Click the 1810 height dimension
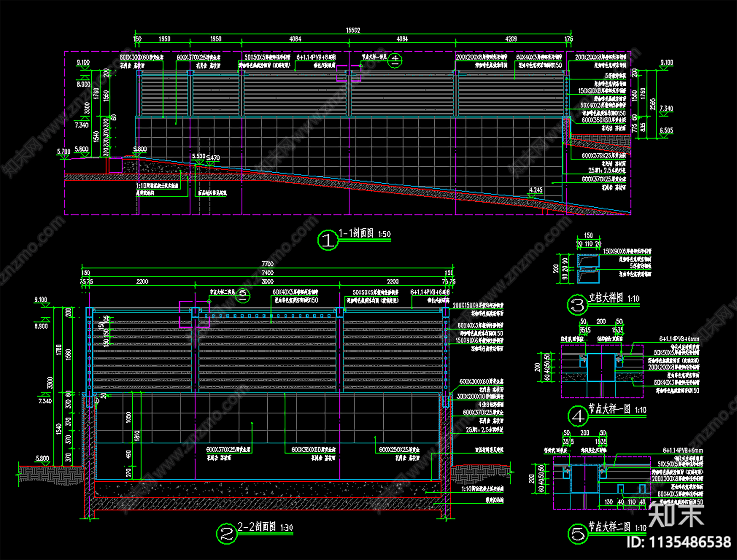 click(137, 436)
